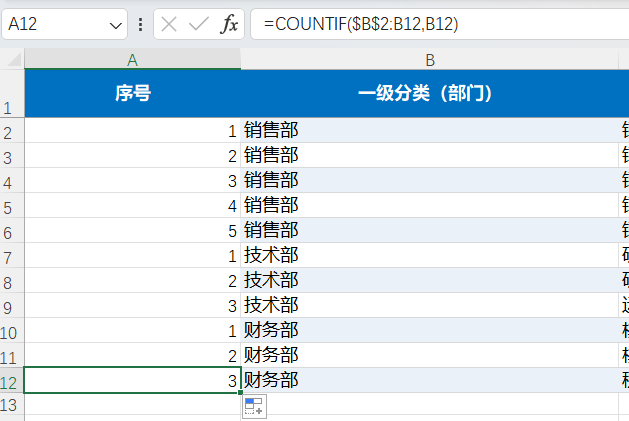629x421 pixels.
Task: Select 财务部 in cell B10
Action: click(x=430, y=330)
